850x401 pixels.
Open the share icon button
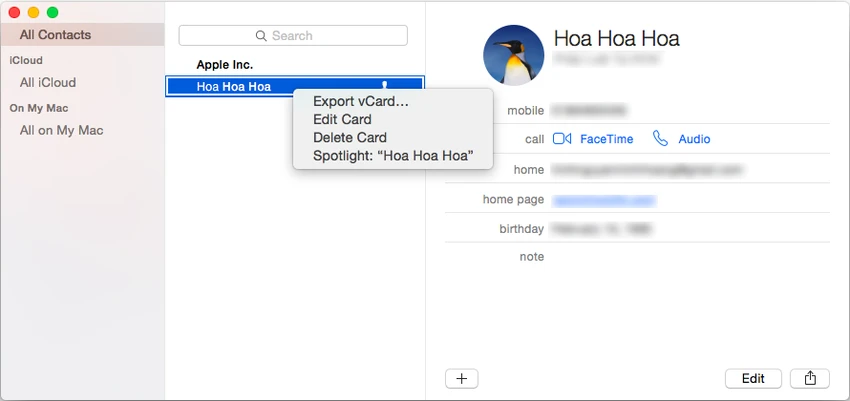point(810,378)
